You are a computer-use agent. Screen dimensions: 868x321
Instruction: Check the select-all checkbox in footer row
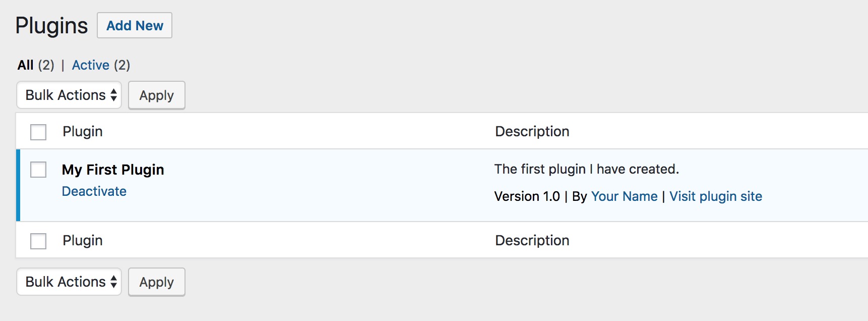click(38, 241)
